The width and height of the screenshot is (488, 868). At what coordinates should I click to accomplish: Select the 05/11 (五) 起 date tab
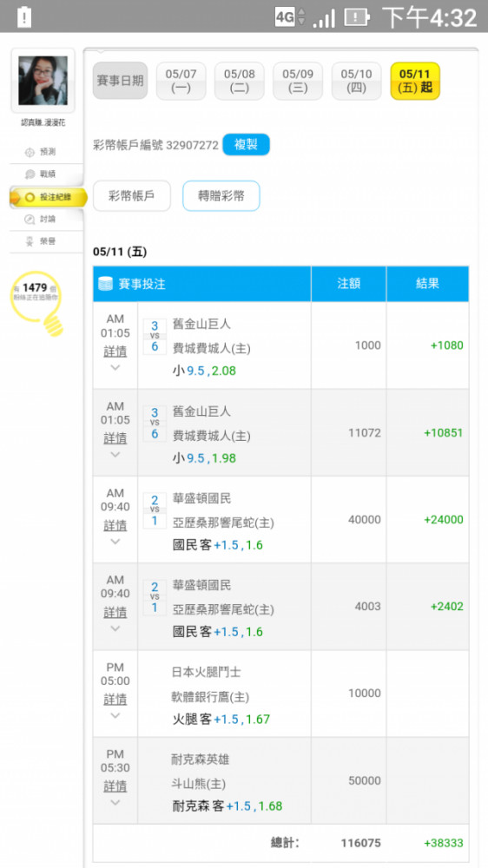(415, 81)
